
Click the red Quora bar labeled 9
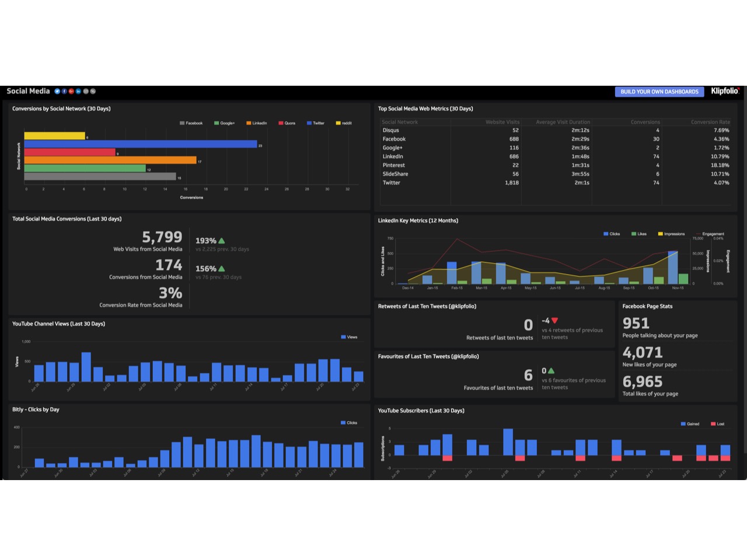coord(70,152)
